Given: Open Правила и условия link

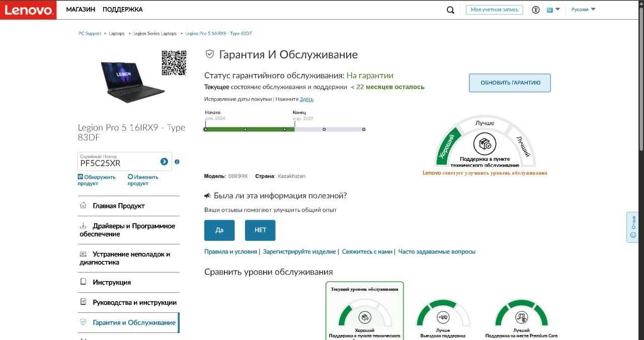Looking at the screenshot, I should tap(230, 252).
